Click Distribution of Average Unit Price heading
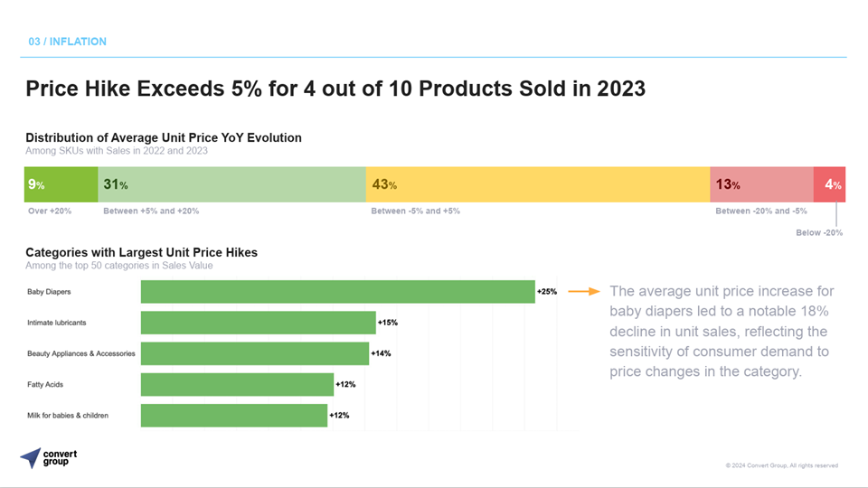 point(164,137)
